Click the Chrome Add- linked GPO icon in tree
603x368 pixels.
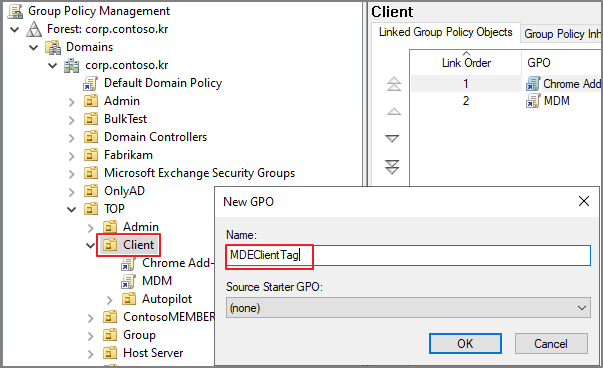tap(128, 263)
